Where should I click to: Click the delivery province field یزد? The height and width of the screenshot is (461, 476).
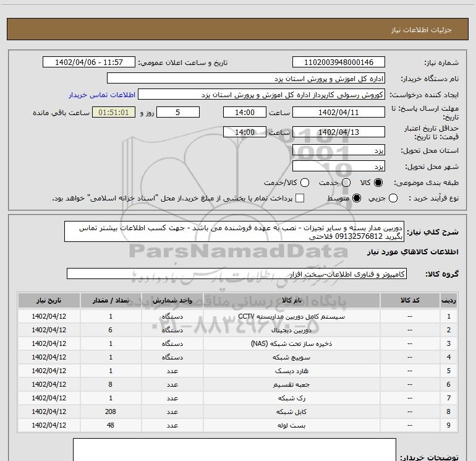[339, 150]
